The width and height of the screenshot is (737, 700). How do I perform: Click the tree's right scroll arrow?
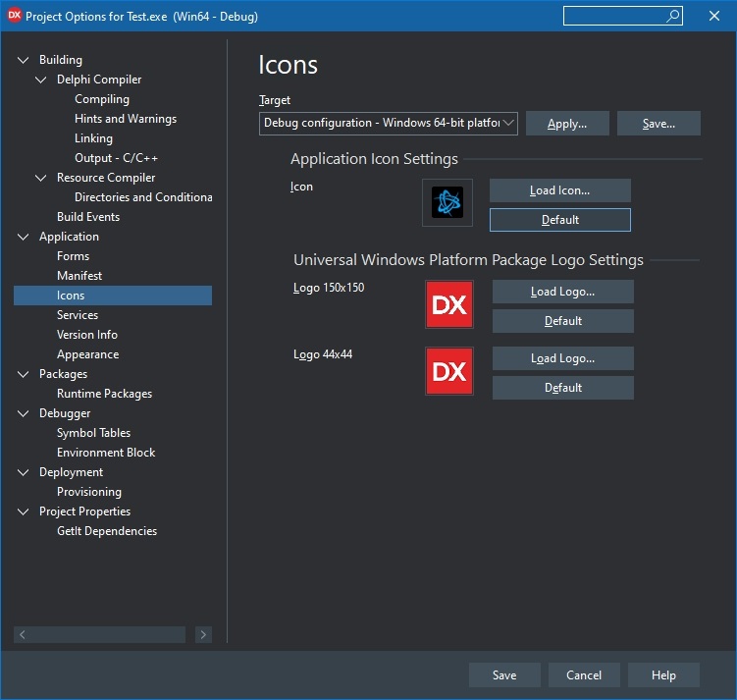tap(203, 634)
